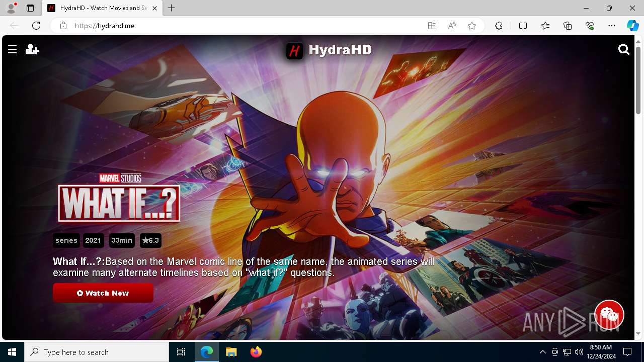Open the app available install icon
This screenshot has height=362, width=644.
pyautogui.click(x=432, y=26)
